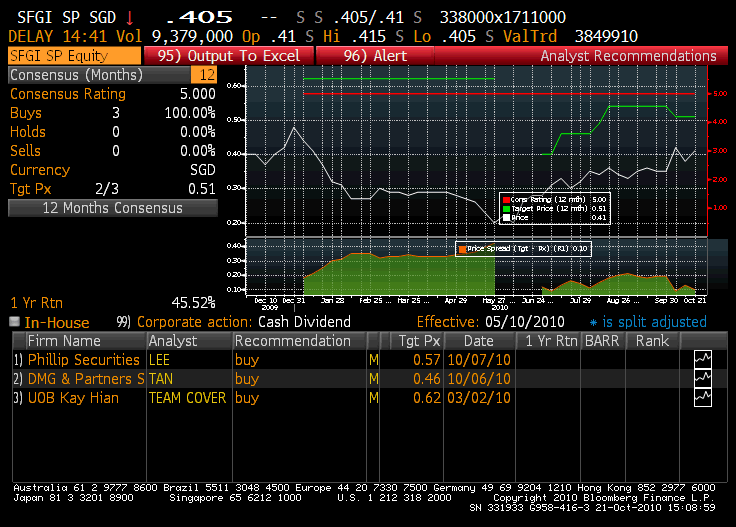Viewport: 736px width, 527px height.
Task: Click target price 0.57
Action: tap(427, 360)
